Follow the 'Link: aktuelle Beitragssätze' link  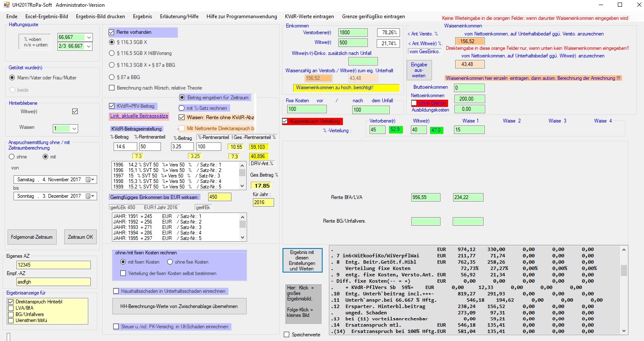(x=139, y=116)
